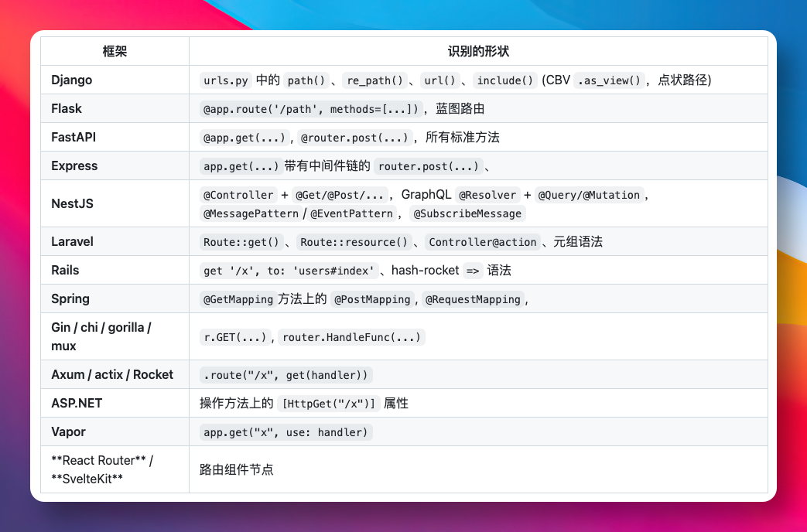Viewport: 807px width, 532px height.
Task: Click the @Resolver code snippet
Action: (x=487, y=195)
